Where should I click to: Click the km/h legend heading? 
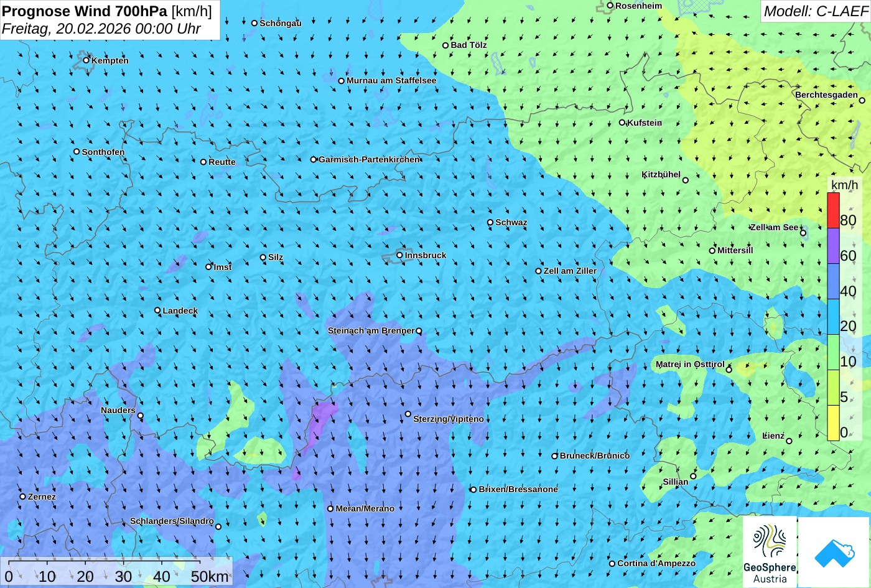click(x=844, y=185)
